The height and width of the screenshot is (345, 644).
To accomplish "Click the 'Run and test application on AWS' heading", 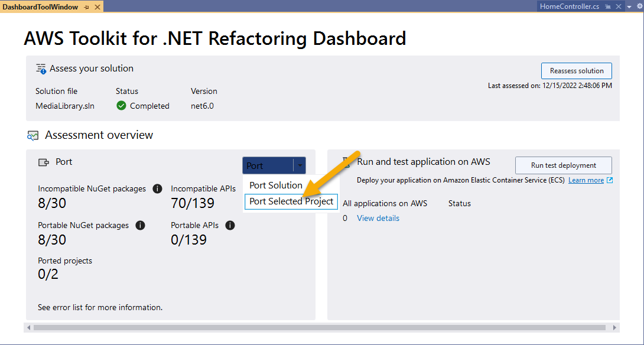I will [x=424, y=161].
